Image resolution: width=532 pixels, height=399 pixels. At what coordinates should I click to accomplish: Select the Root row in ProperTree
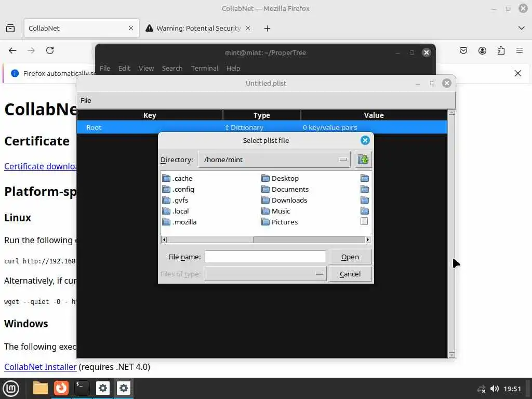262,127
